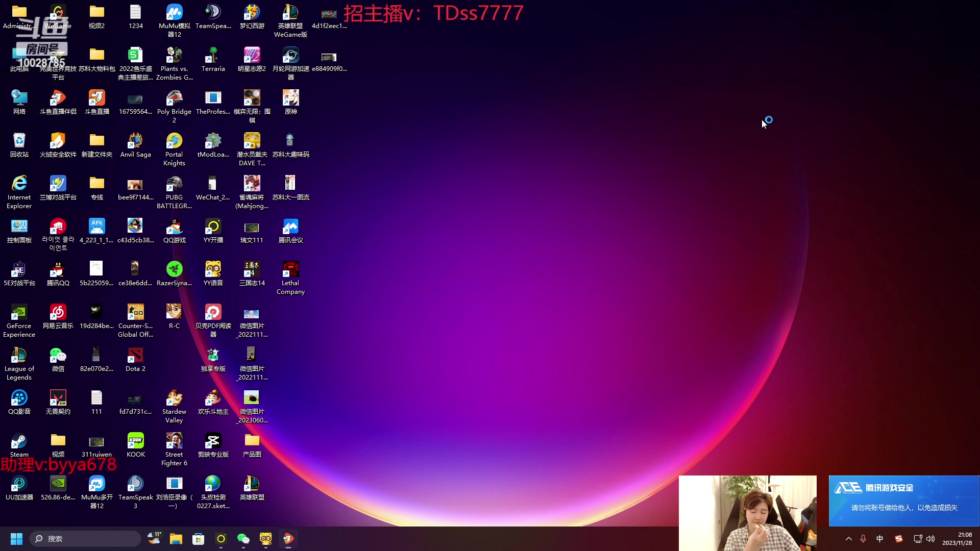
Task: Select the 月轮网游加速器 icon
Action: pyautogui.click(x=290, y=63)
